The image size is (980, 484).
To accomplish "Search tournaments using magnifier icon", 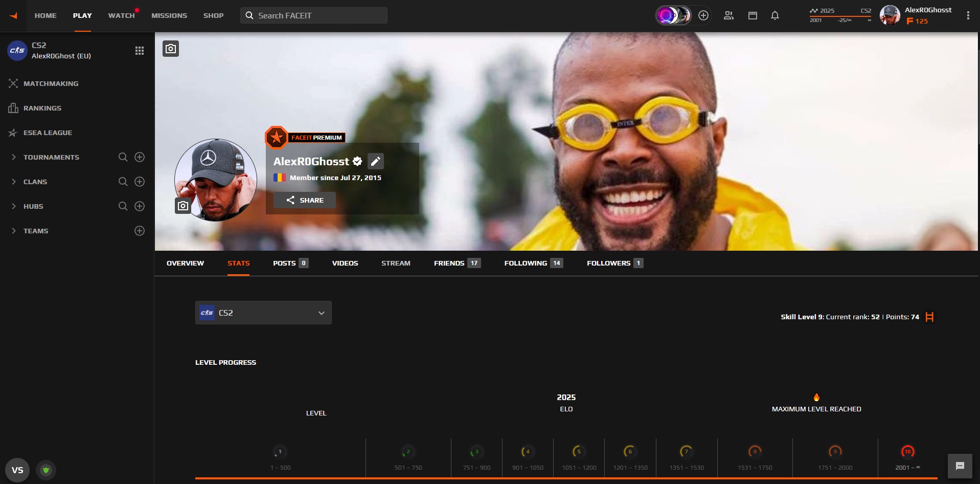I will coord(123,157).
